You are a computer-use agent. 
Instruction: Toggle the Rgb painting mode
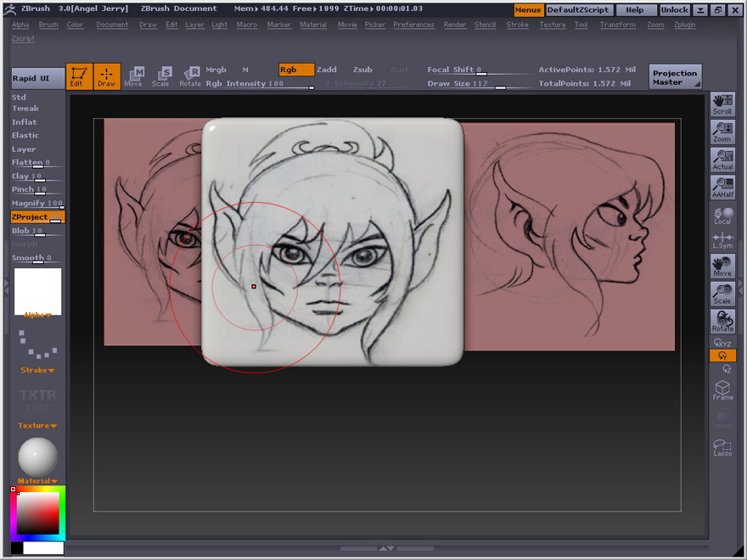coord(296,70)
